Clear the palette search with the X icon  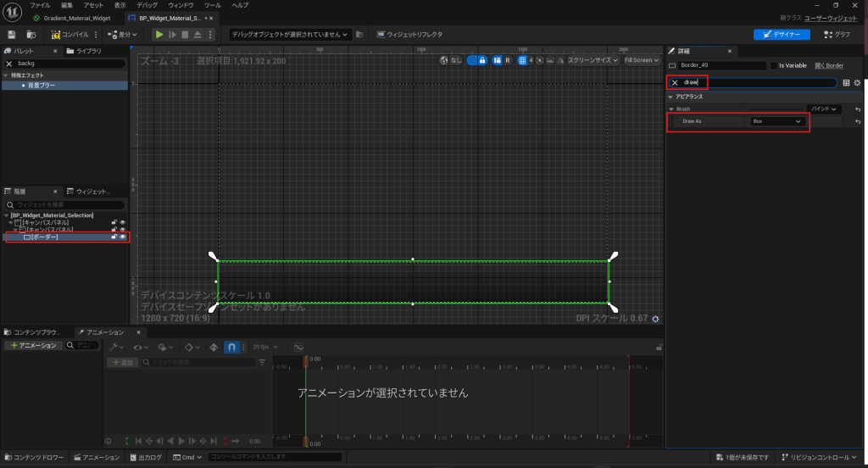(x=9, y=64)
